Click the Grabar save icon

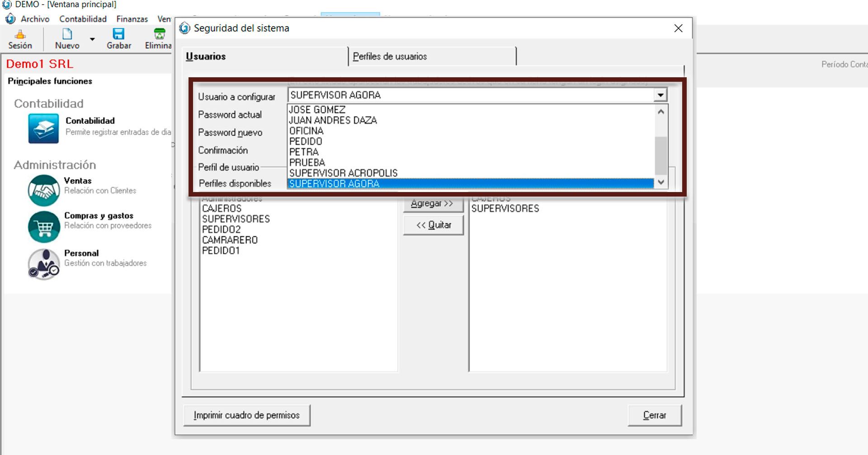pos(118,34)
